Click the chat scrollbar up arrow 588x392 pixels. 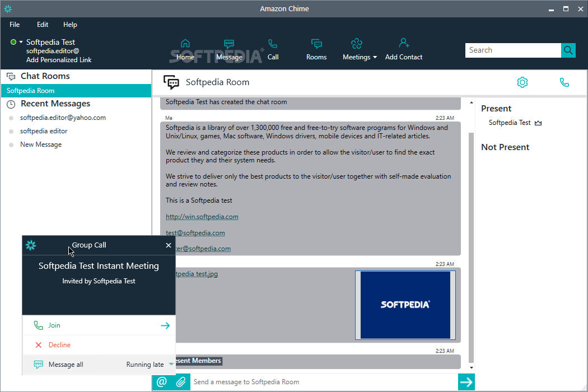click(x=472, y=102)
